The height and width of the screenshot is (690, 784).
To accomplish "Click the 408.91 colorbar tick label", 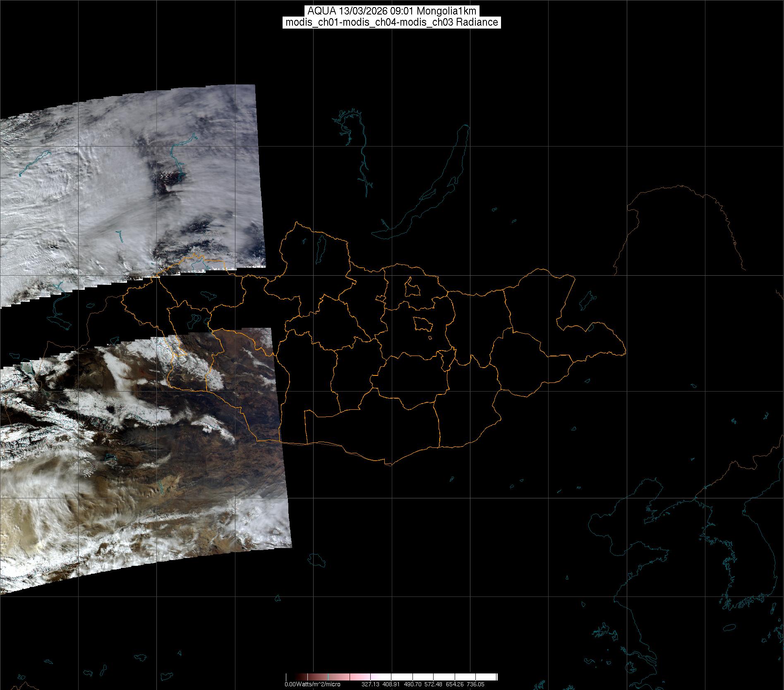I will [391, 684].
